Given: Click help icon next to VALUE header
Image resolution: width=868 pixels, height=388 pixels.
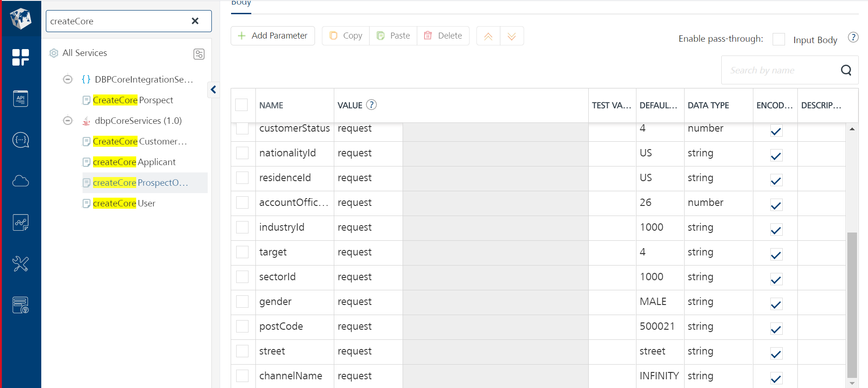Looking at the screenshot, I should (371, 105).
